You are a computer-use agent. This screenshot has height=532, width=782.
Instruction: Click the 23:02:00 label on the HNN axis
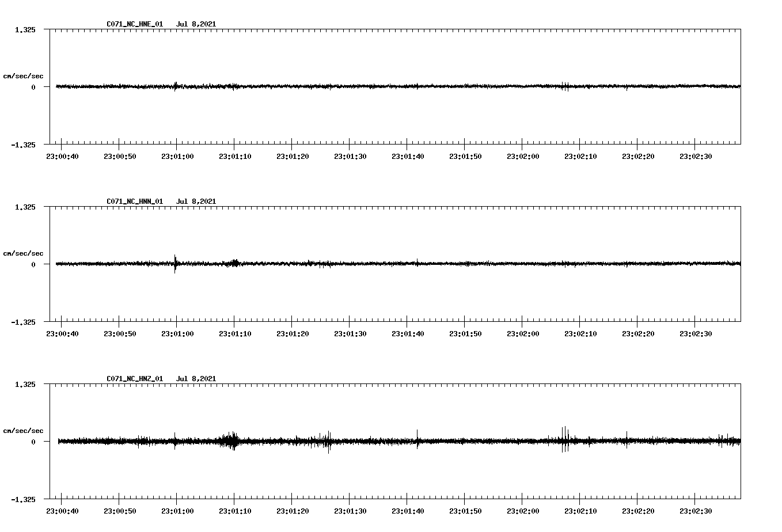(523, 332)
